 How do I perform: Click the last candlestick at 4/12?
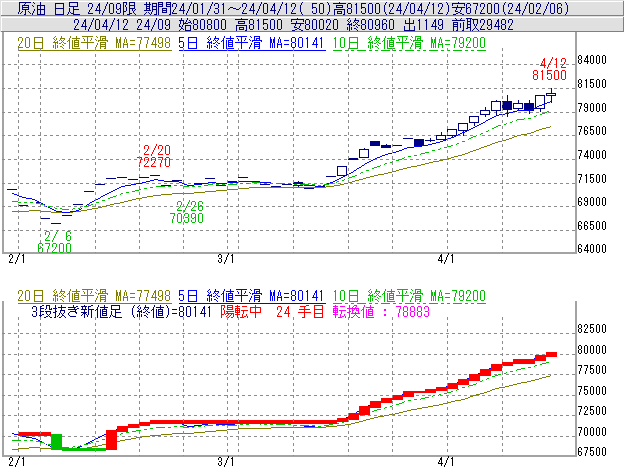[x=551, y=95]
